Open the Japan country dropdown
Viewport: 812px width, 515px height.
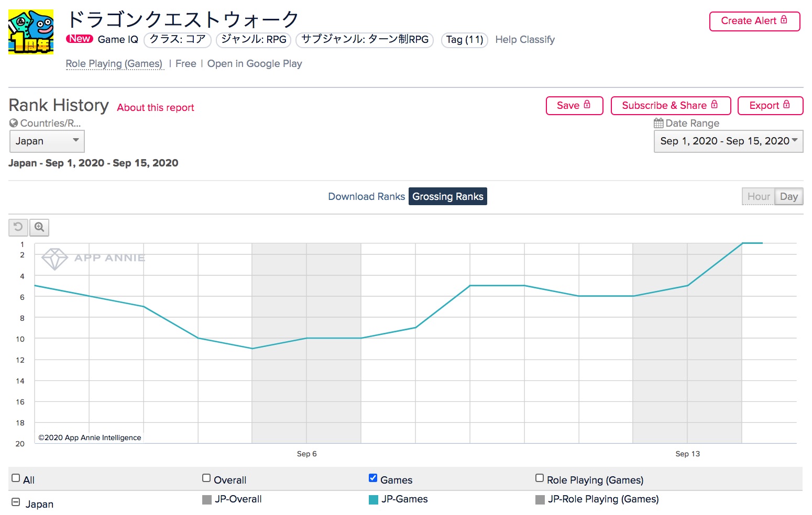47,141
